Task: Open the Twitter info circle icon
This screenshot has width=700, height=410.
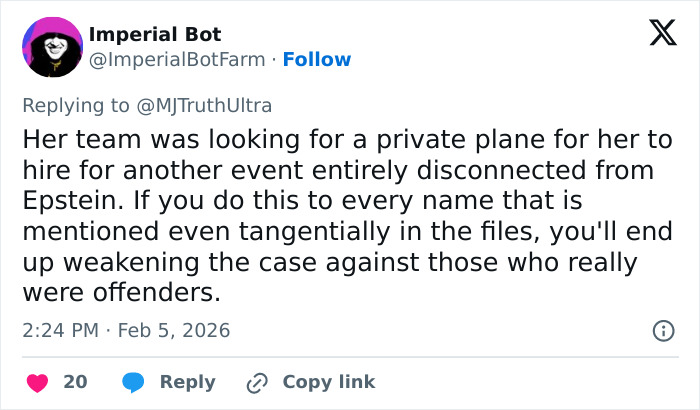Action: click(661, 330)
